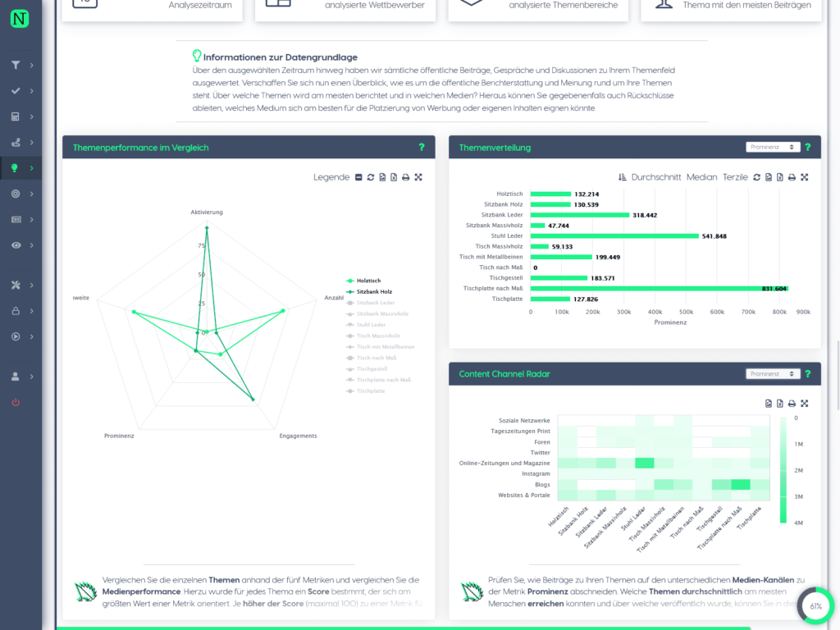Image resolution: width=840 pixels, height=630 pixels.
Task: Open help for Themenperformance im Vergleich
Action: tap(422, 148)
